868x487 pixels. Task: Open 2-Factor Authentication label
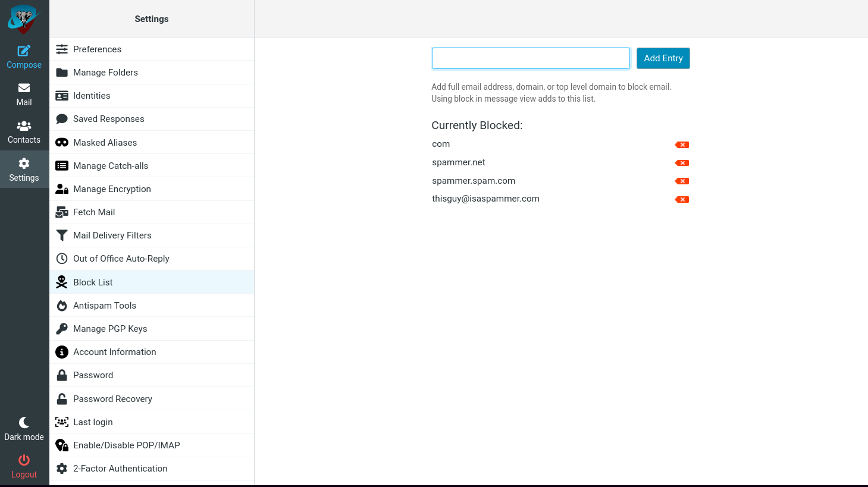(x=120, y=469)
